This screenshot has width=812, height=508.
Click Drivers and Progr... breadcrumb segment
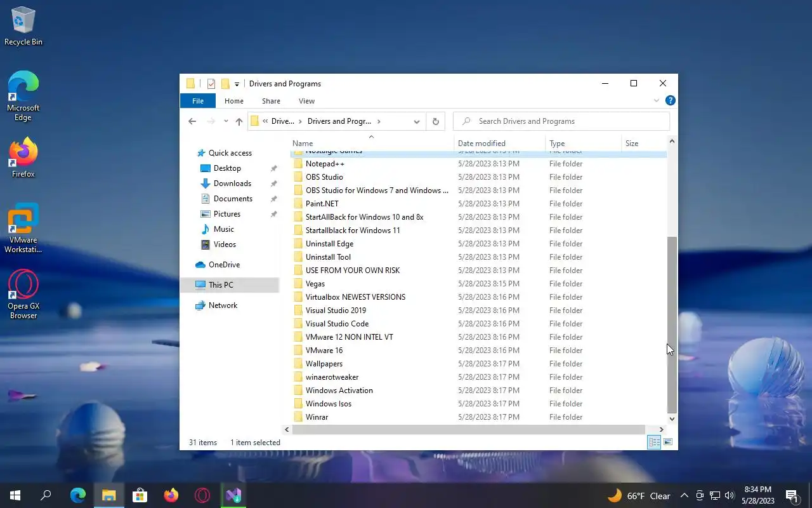pyautogui.click(x=339, y=121)
